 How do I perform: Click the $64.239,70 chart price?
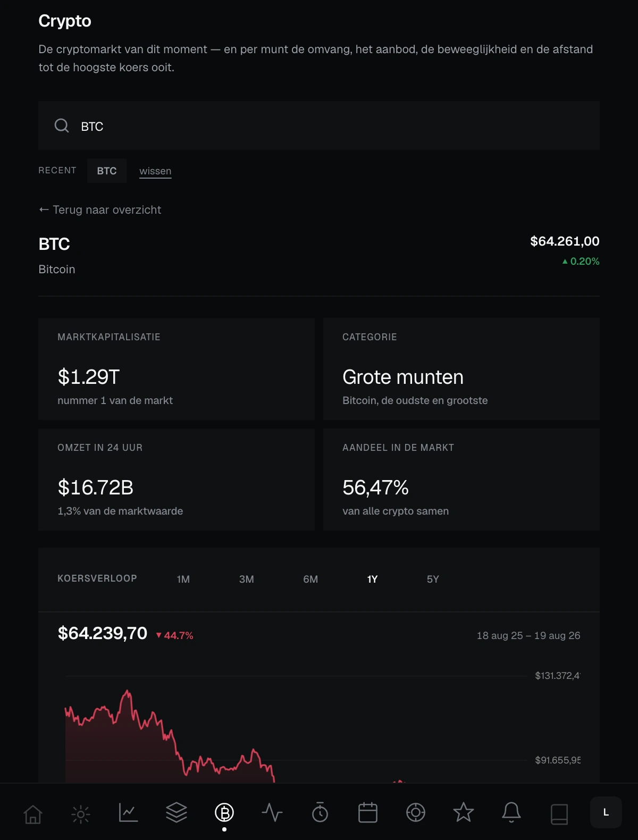pos(103,633)
